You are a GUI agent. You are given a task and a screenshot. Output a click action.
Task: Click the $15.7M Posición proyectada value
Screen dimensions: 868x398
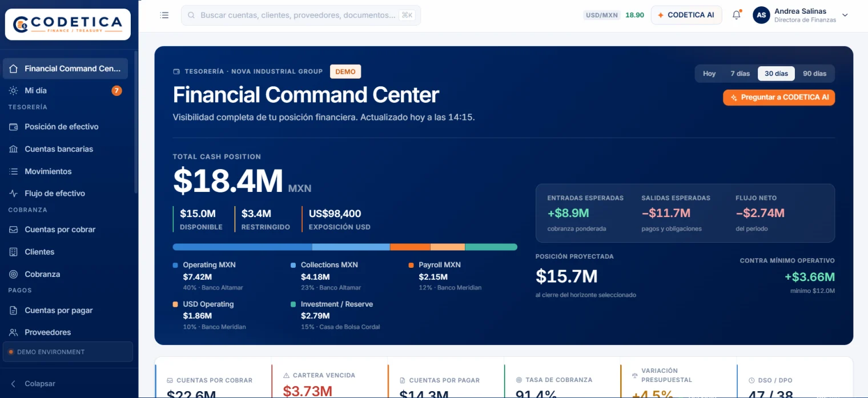point(566,276)
